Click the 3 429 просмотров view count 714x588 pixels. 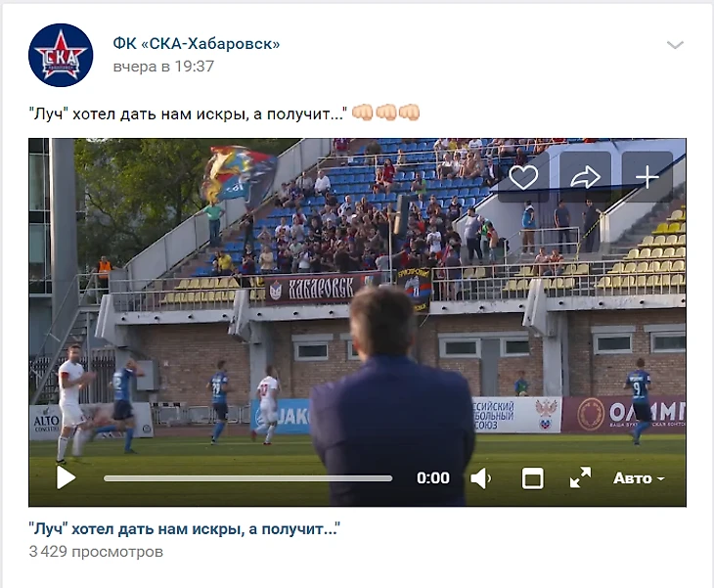(x=96, y=552)
